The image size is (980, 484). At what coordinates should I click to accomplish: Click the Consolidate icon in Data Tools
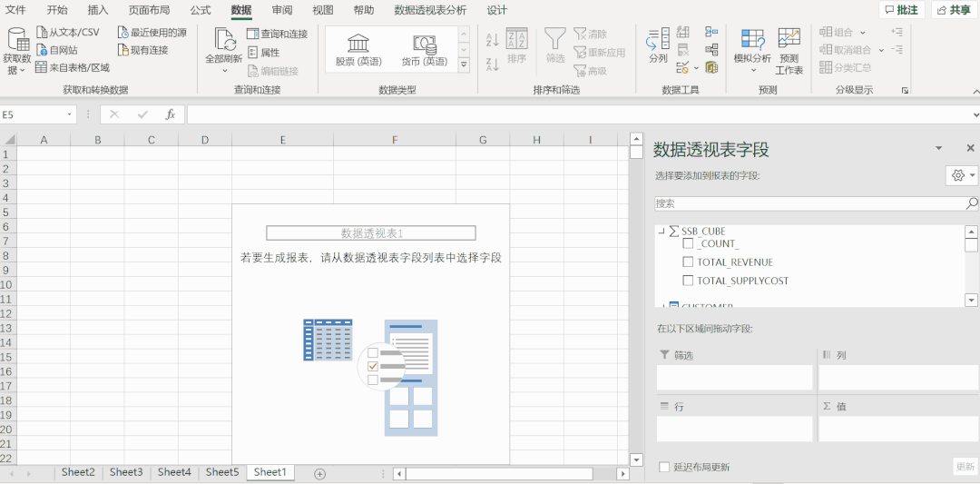point(711,32)
